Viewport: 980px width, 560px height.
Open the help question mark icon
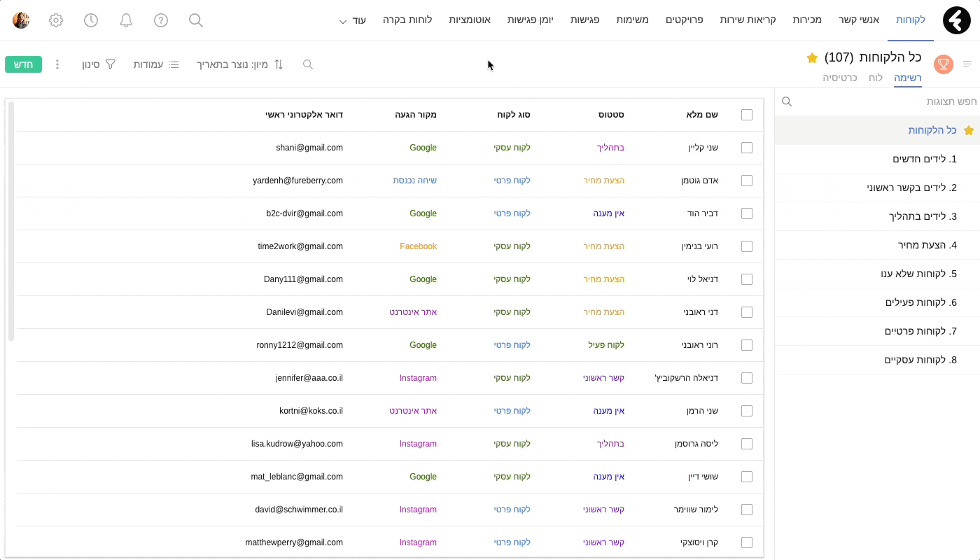161,20
